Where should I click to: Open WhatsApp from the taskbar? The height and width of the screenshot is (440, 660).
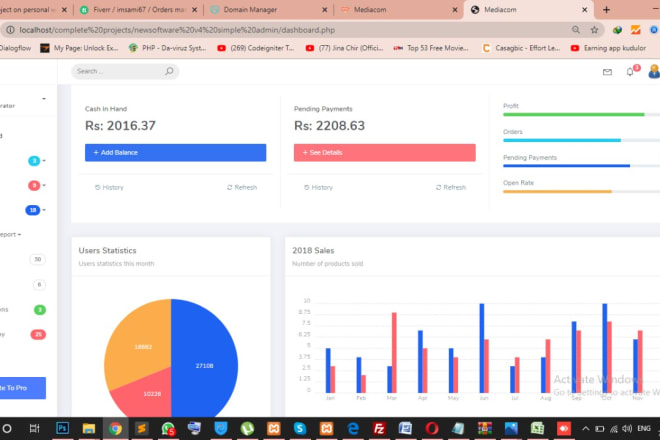tap(168, 429)
